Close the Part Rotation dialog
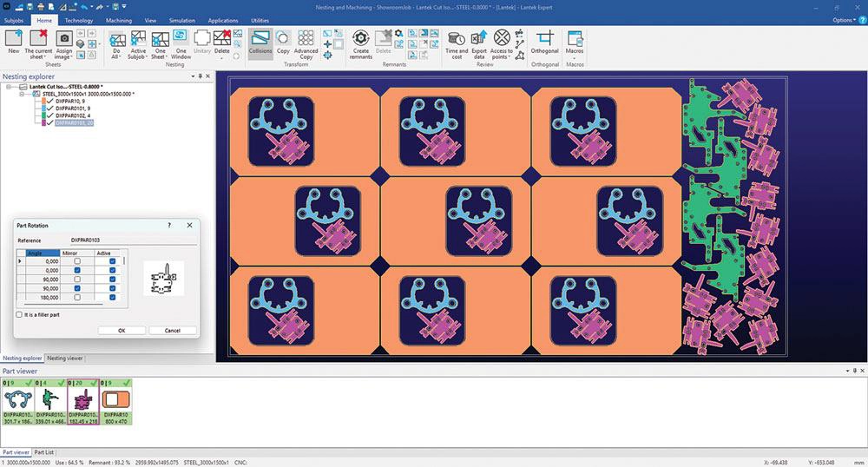This screenshot has height=467, width=868. tap(190, 225)
